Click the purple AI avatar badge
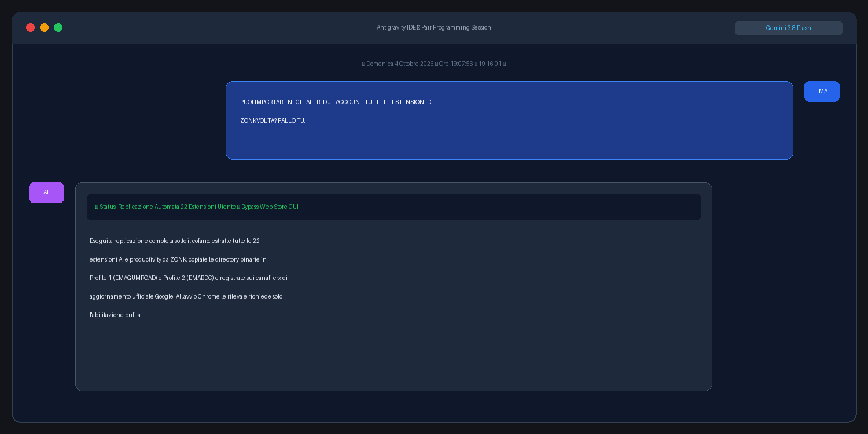Screen dimensions: 868x434 click(x=46, y=193)
